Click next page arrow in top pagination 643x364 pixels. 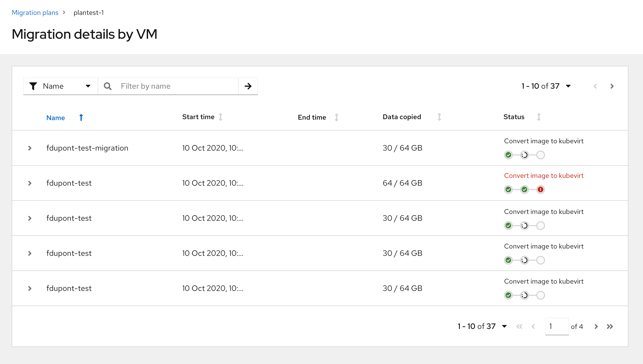click(x=612, y=86)
